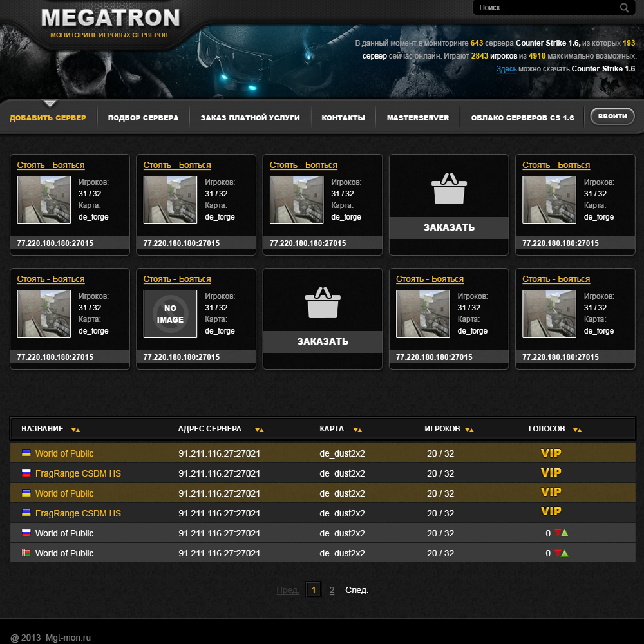644x644 pixels.
Task: Downvote World of Public with Belarus flag
Action: [x=557, y=553]
